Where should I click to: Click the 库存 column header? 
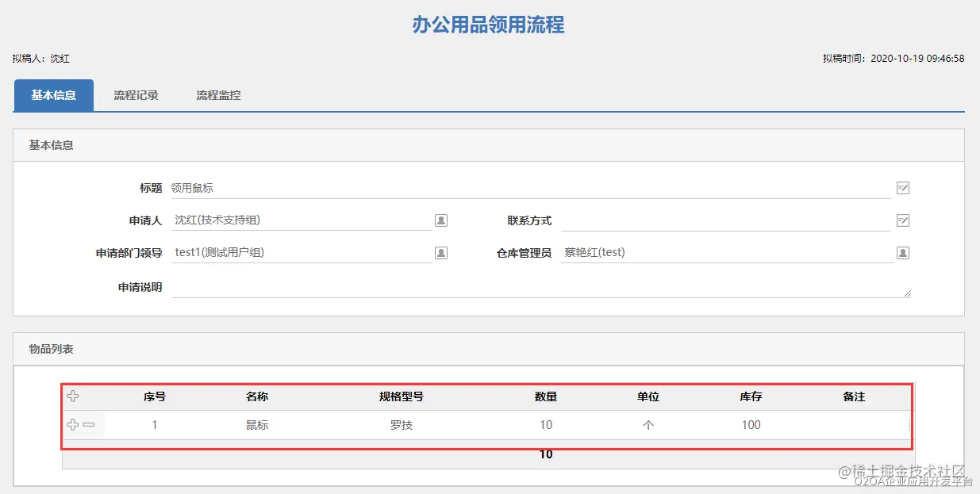tap(751, 396)
